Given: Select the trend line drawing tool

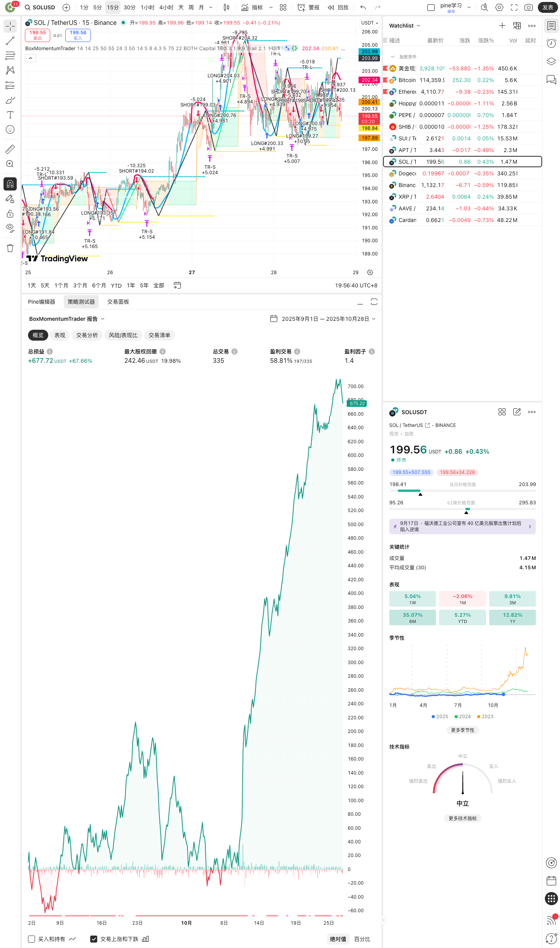Looking at the screenshot, I should coord(10,41).
